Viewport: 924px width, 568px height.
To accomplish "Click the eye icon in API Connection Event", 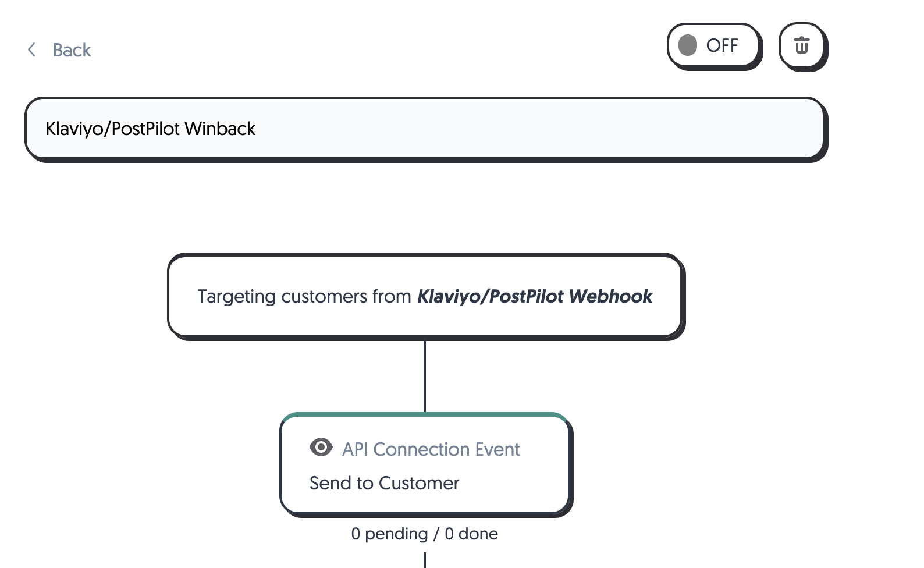I will click(321, 448).
